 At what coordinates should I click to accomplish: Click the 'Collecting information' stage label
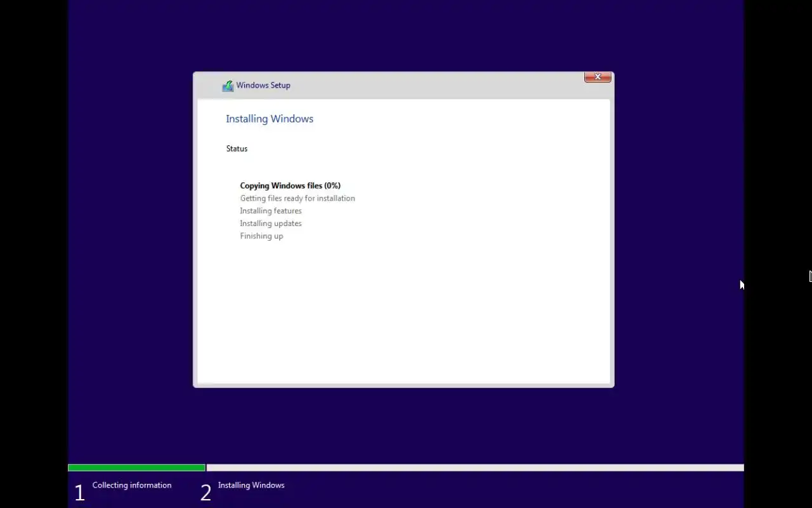(x=132, y=485)
